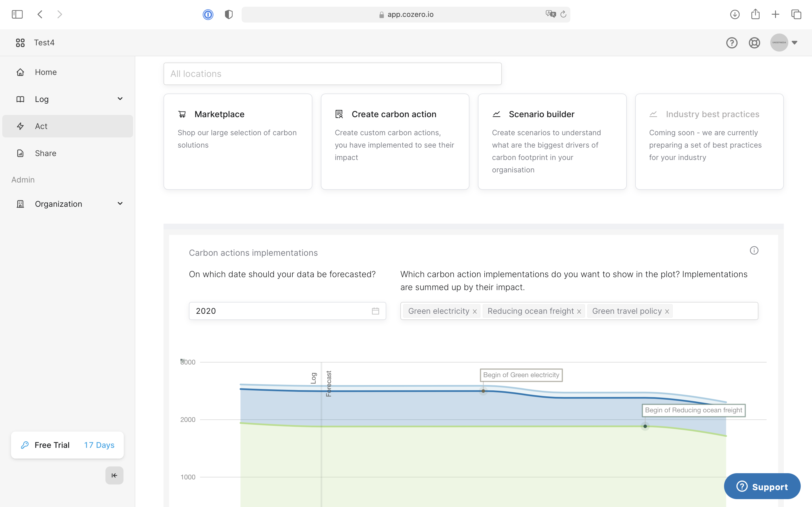Click the Safari sidebar toggle icon
812x507 pixels.
pos(17,14)
